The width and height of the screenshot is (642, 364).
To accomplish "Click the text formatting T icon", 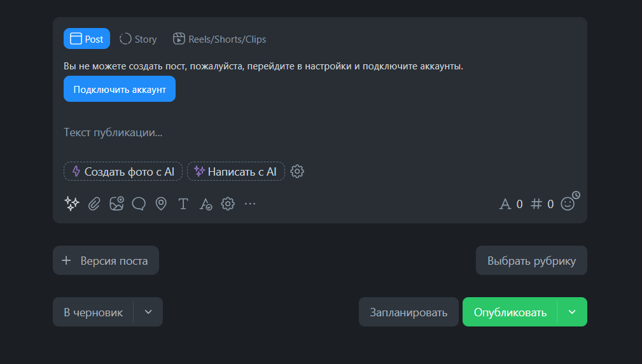I will pyautogui.click(x=183, y=204).
